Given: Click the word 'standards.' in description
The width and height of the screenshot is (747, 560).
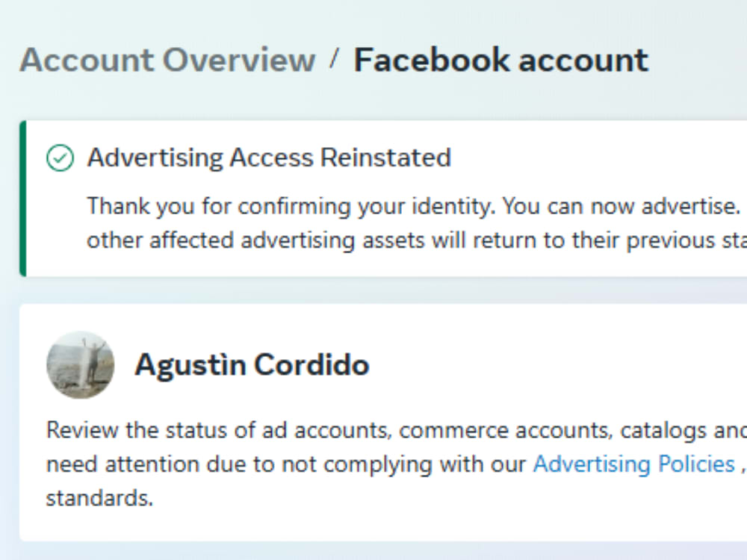Looking at the screenshot, I should click(99, 498).
